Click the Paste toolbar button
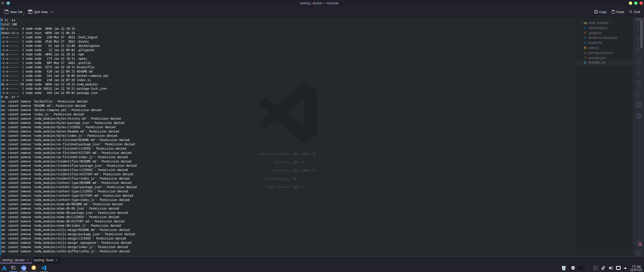This screenshot has width=644, height=272. [x=618, y=12]
